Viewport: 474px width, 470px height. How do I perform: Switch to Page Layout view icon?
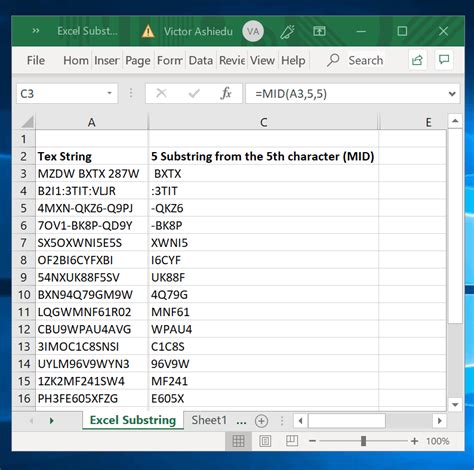click(265, 441)
